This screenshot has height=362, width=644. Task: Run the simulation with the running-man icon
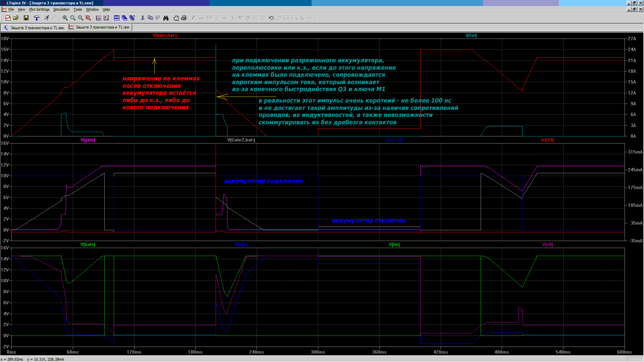[47, 18]
